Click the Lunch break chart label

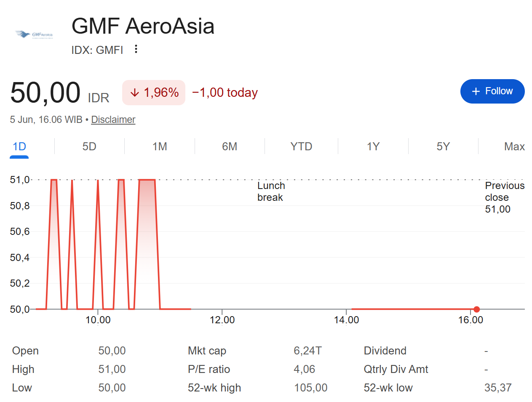pos(271,192)
